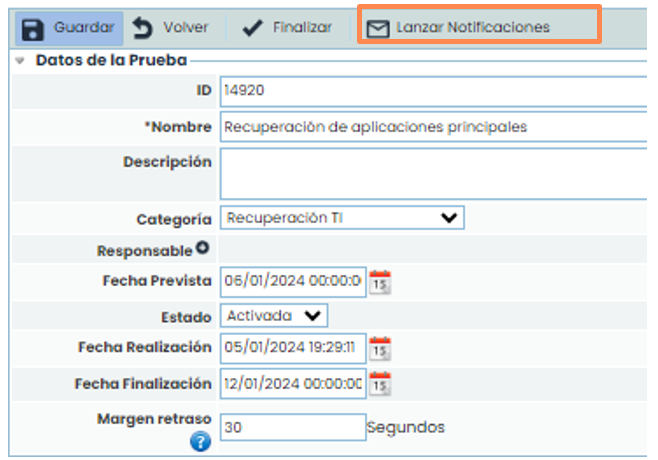The image size is (658, 460).
Task: Click the Fecha Prevista date field
Action: click(292, 282)
